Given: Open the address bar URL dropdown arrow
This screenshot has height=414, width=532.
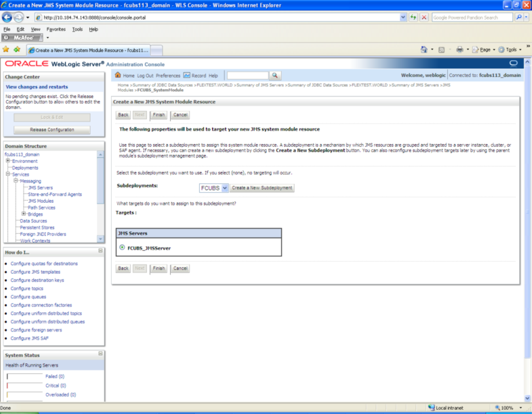Looking at the screenshot, I should pyautogui.click(x=402, y=17).
